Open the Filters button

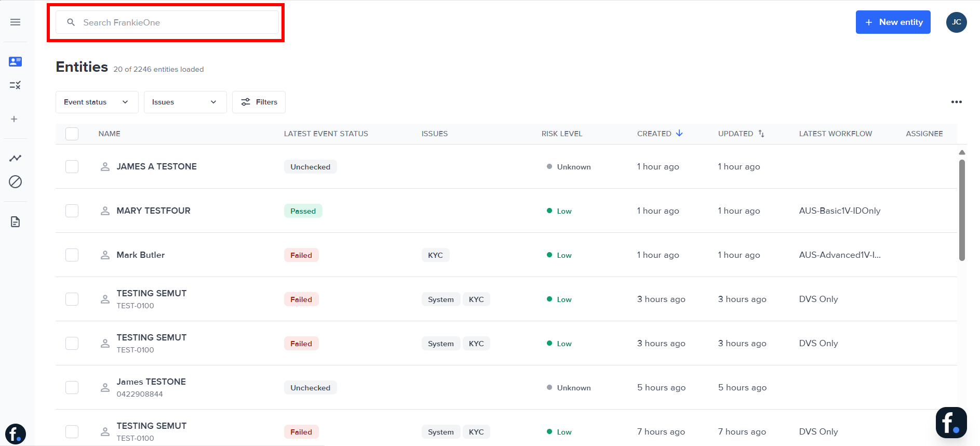coord(259,102)
